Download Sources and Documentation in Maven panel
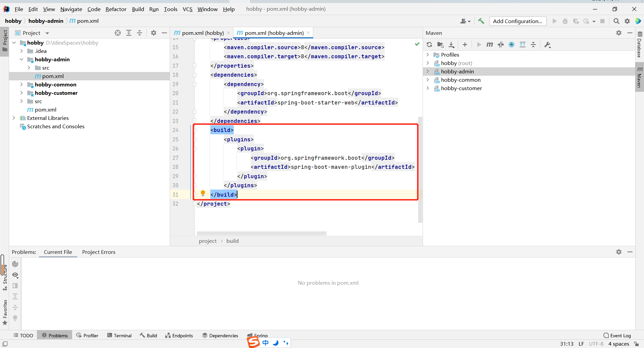 tap(451, 45)
